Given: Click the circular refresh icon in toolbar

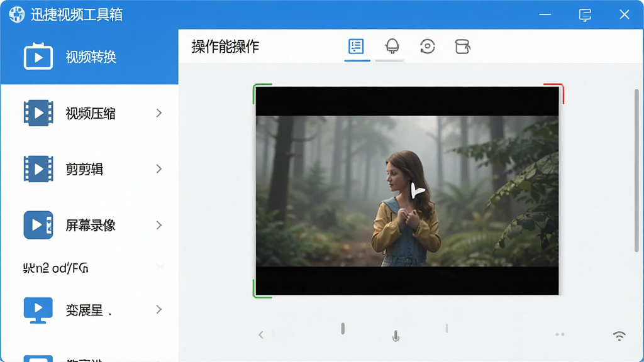Looking at the screenshot, I should click(428, 47).
